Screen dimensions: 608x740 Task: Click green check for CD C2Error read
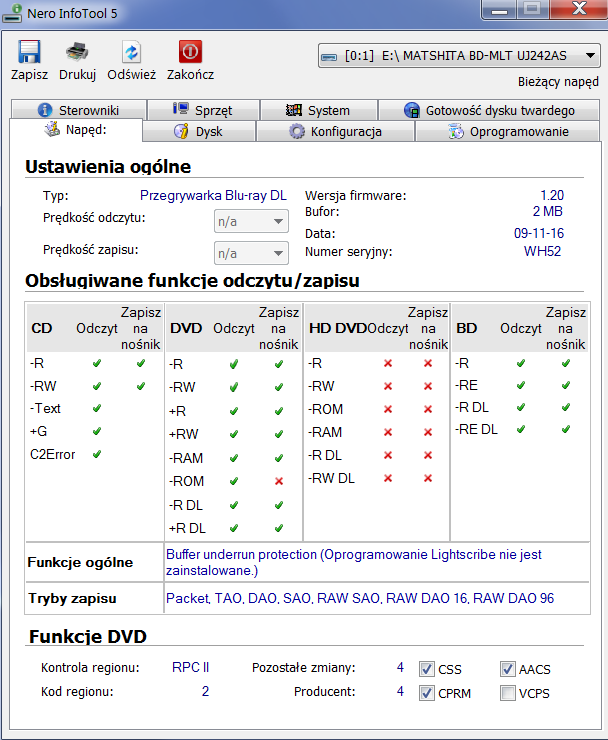point(97,454)
